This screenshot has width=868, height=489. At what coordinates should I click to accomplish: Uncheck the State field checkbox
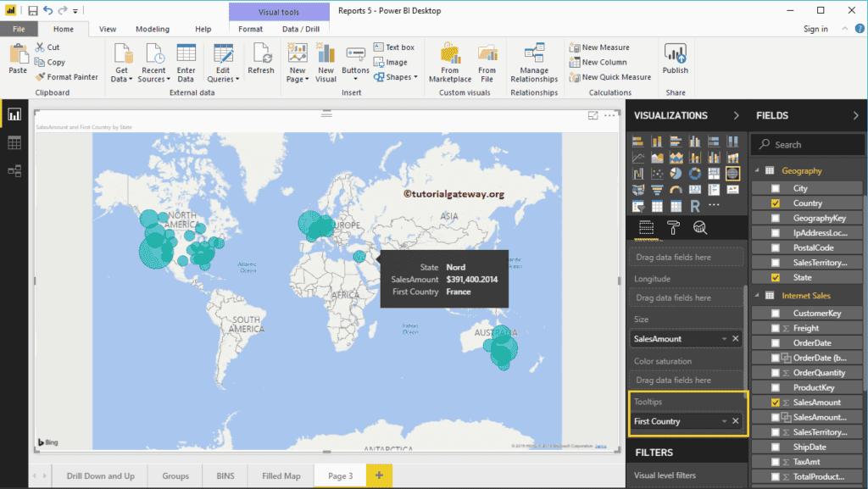pyautogui.click(x=774, y=276)
